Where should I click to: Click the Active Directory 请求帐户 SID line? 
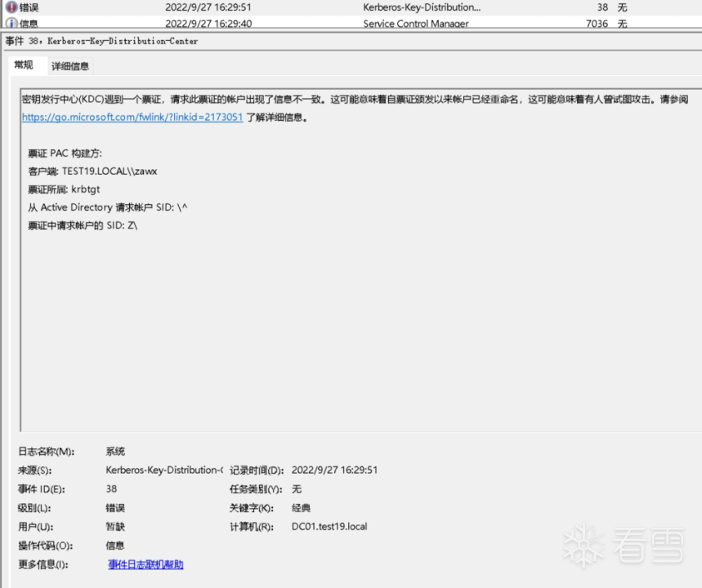click(107, 207)
